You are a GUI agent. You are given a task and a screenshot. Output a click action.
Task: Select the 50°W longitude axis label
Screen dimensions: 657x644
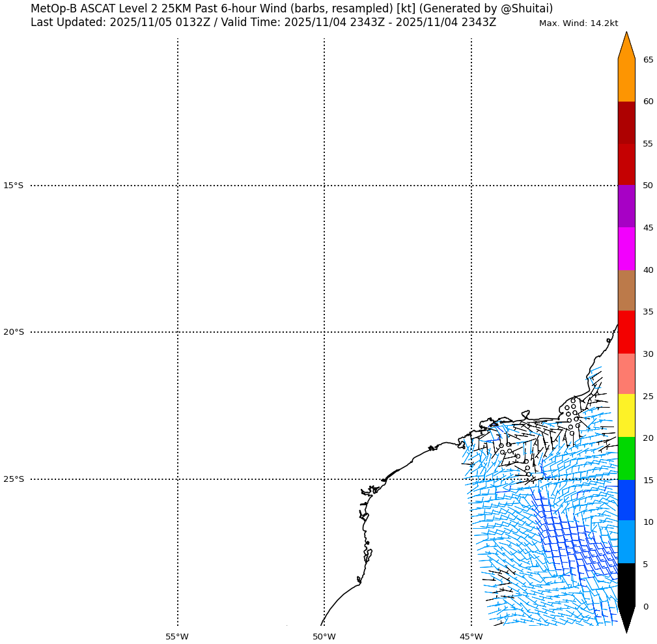324,636
